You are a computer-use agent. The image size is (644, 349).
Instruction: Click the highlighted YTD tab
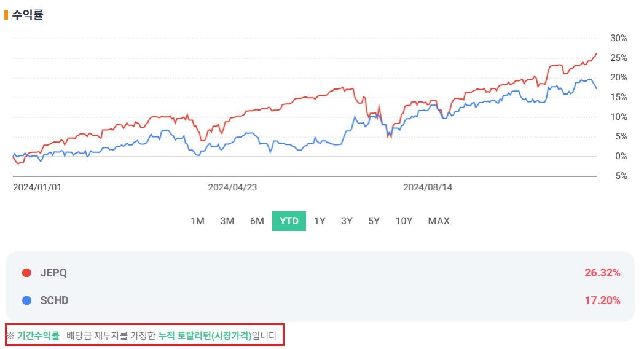pos(289,221)
